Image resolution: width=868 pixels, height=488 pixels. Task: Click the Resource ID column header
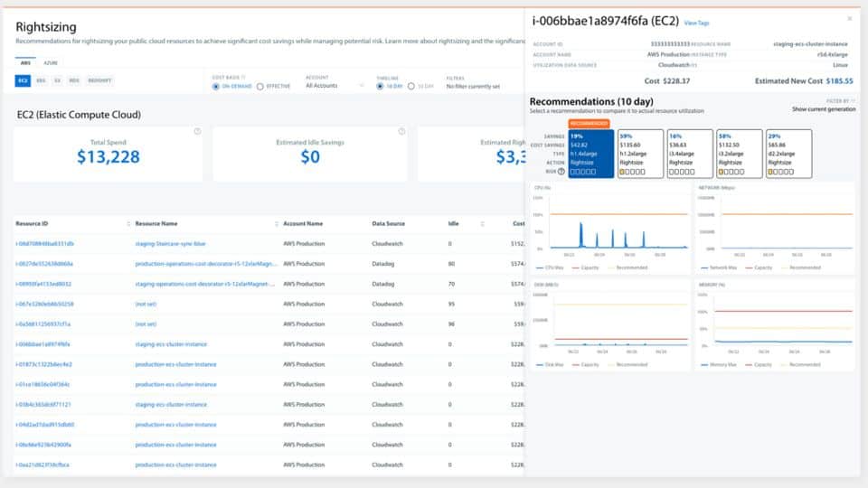pyautogui.click(x=32, y=223)
